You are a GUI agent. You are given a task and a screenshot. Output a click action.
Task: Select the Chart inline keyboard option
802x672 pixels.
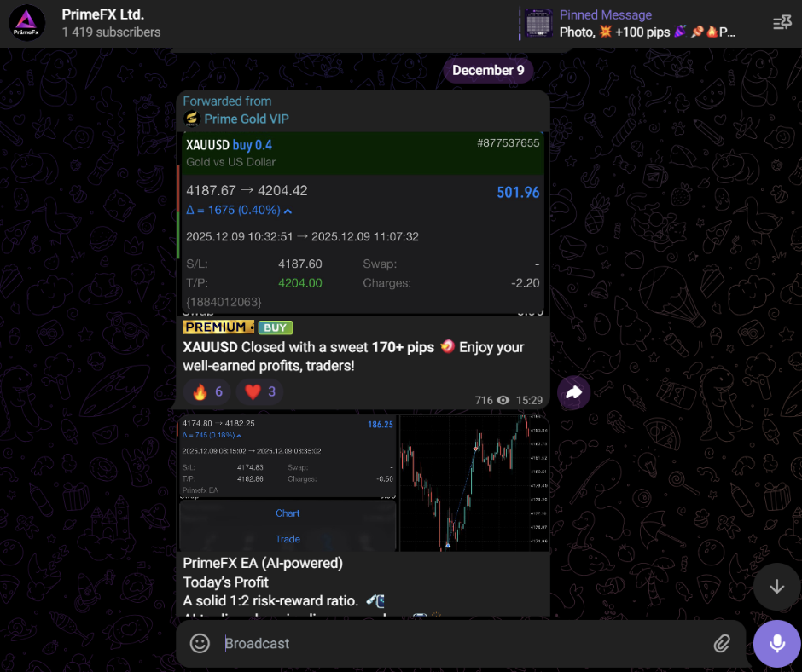click(x=288, y=513)
